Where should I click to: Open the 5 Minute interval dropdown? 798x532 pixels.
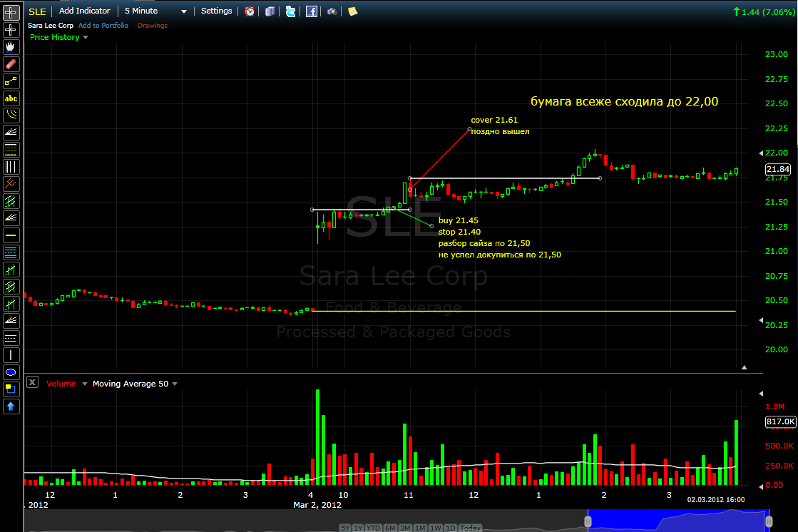point(155,11)
